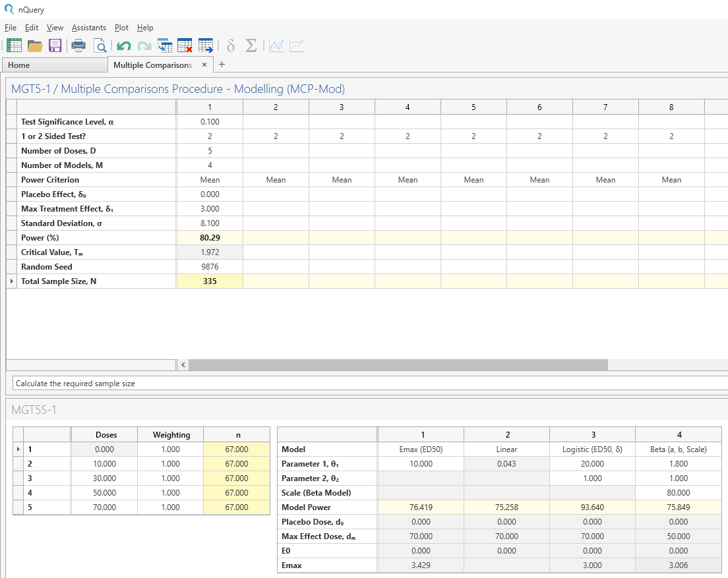Open the Help menu
The height and width of the screenshot is (578, 728).
pyautogui.click(x=145, y=28)
